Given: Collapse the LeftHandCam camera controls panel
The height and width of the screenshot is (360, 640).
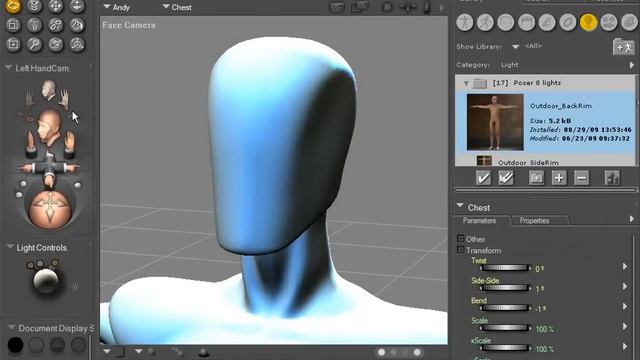Looking at the screenshot, I should point(8,68).
